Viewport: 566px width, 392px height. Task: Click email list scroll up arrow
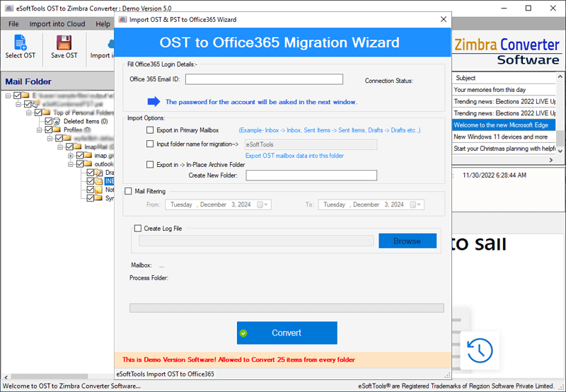[x=560, y=76]
